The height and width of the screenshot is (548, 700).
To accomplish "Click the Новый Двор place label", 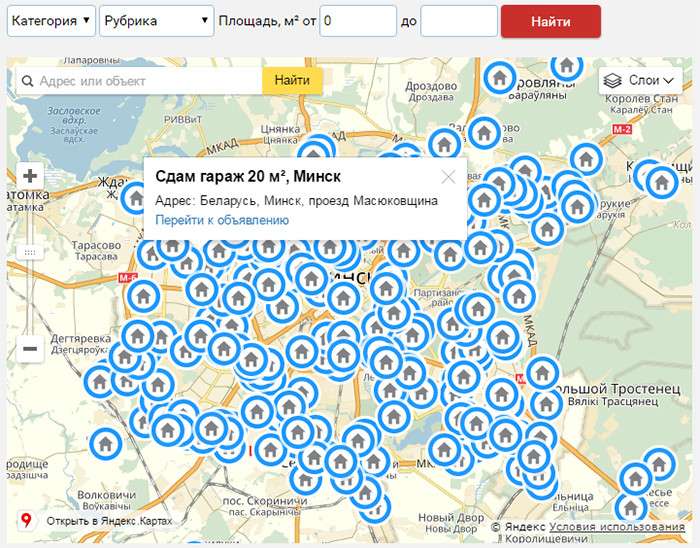I will pos(451,518).
